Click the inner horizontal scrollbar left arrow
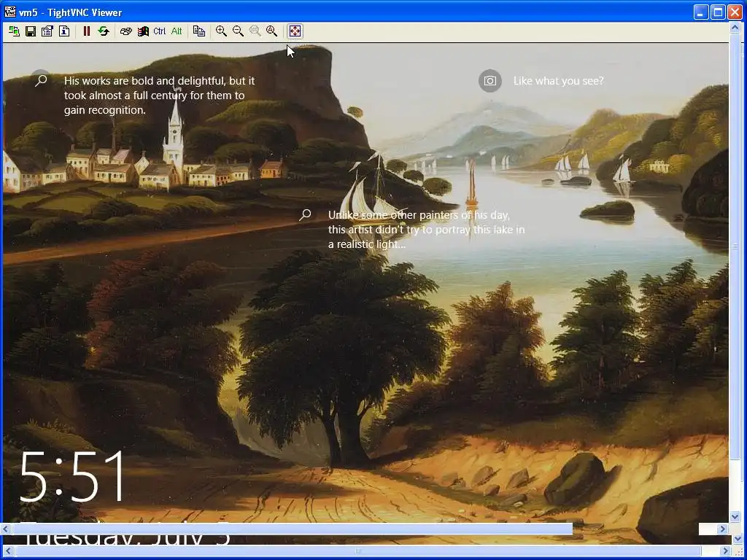Image resolution: width=747 pixels, height=560 pixels. [6, 529]
